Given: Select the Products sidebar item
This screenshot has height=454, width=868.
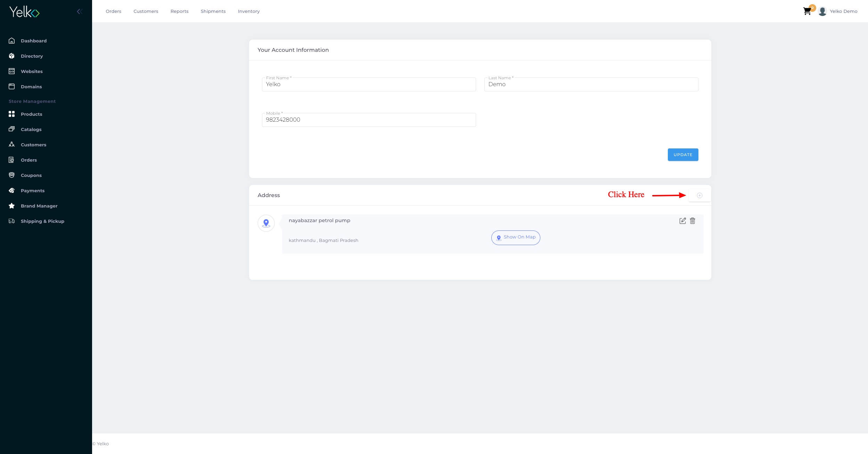Looking at the screenshot, I should tap(31, 114).
